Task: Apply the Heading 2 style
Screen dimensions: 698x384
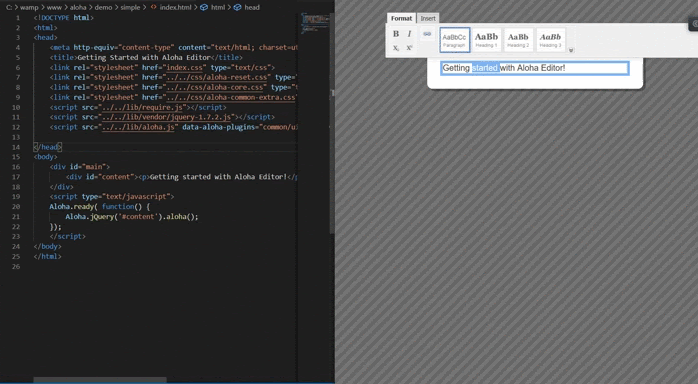Action: [x=518, y=40]
